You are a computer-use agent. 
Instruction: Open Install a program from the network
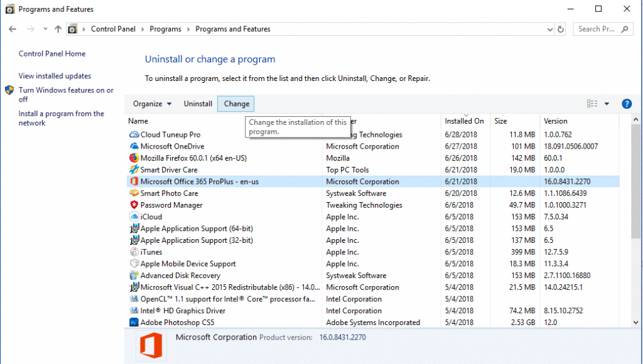pyautogui.click(x=61, y=118)
